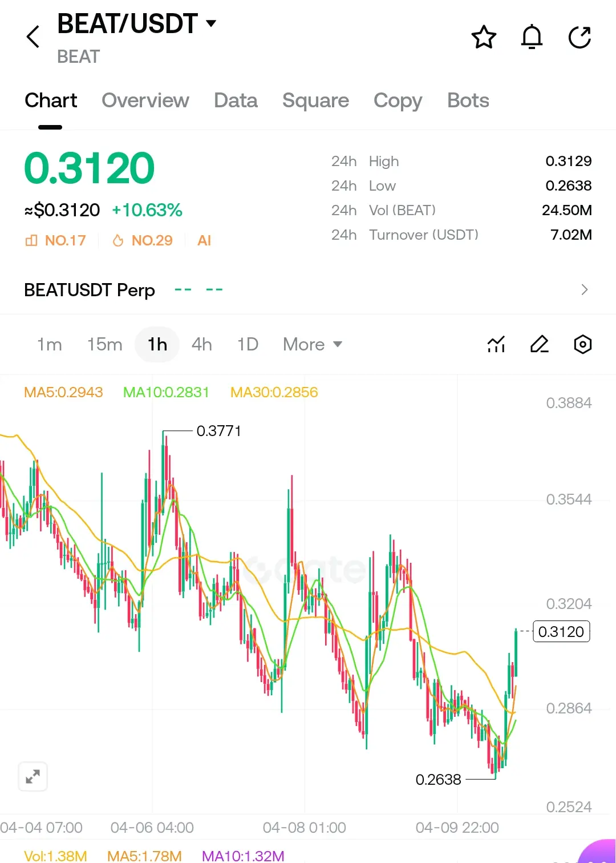Tap the 0.3884 price axis label
This screenshot has height=863, width=616.
[x=569, y=403]
